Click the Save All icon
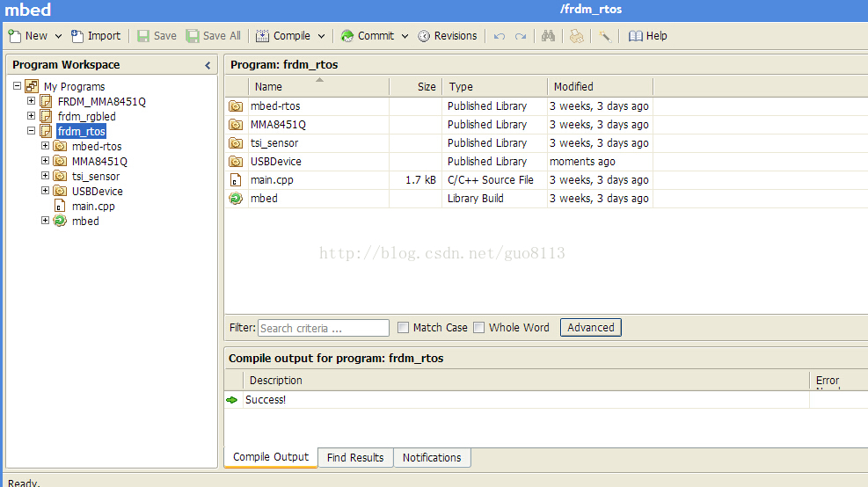 [x=192, y=36]
